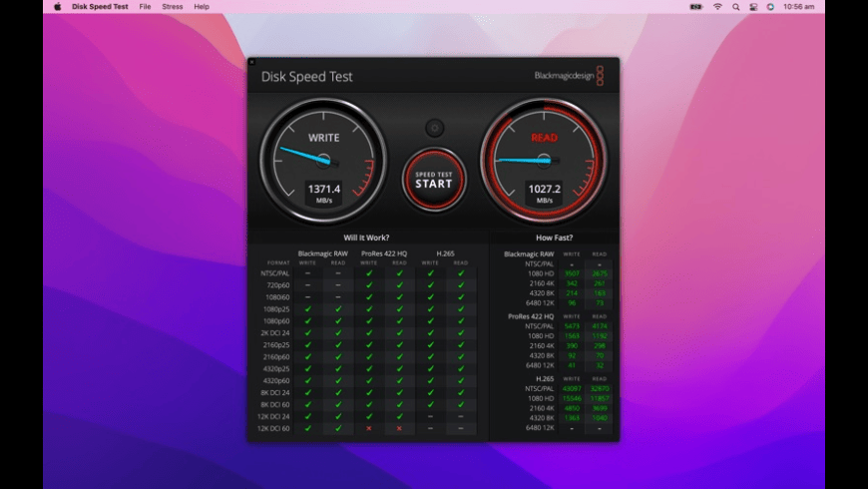Click the Speed Test Start button
The height and width of the screenshot is (489, 868).
434,180
